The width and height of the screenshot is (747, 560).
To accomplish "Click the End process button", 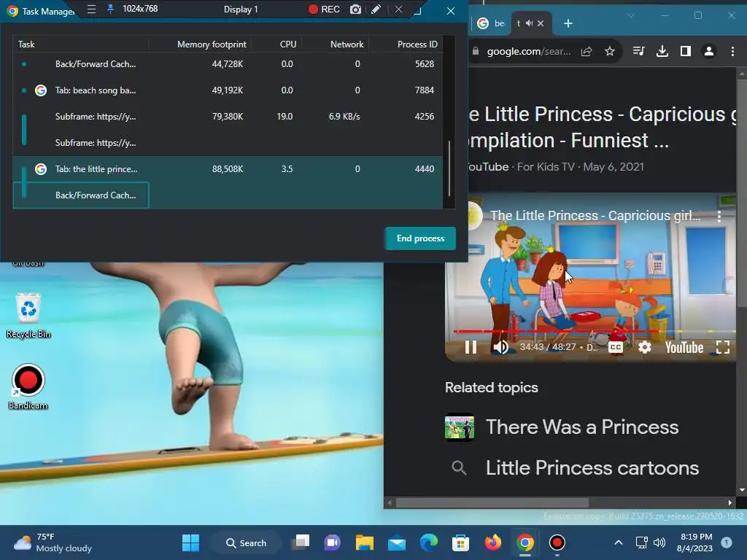I will [420, 238].
